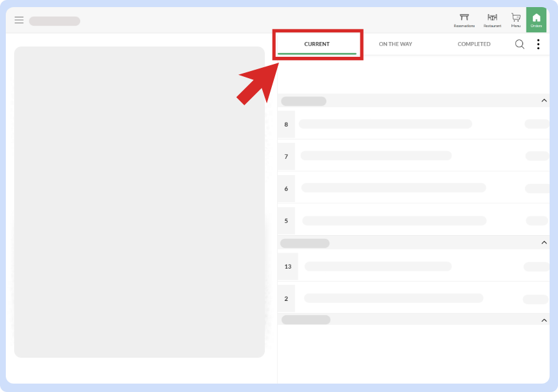Click order number 5 in list

coord(286,221)
